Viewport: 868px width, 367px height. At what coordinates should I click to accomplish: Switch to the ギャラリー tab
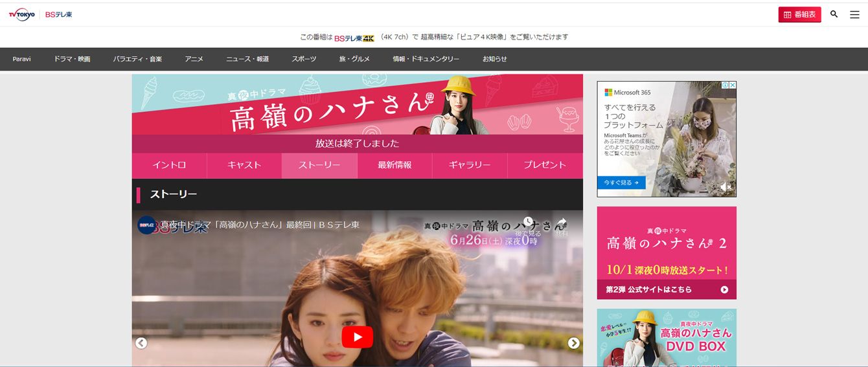pos(470,165)
